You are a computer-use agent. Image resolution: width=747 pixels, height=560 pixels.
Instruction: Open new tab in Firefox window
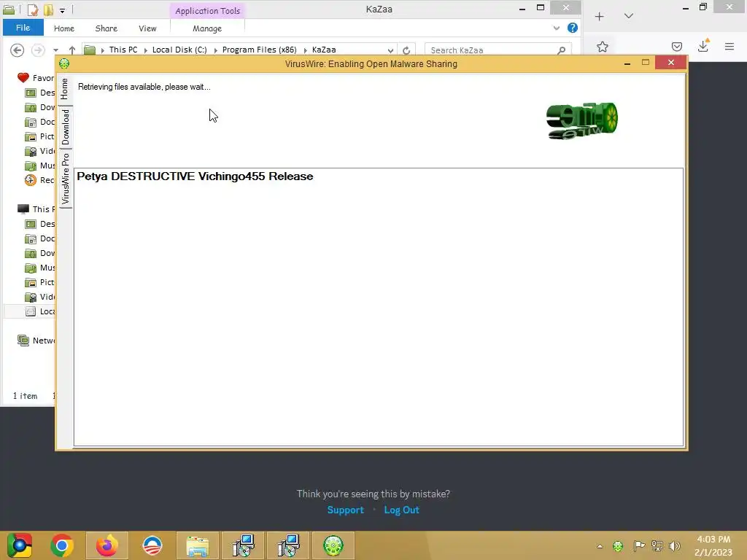click(x=600, y=17)
